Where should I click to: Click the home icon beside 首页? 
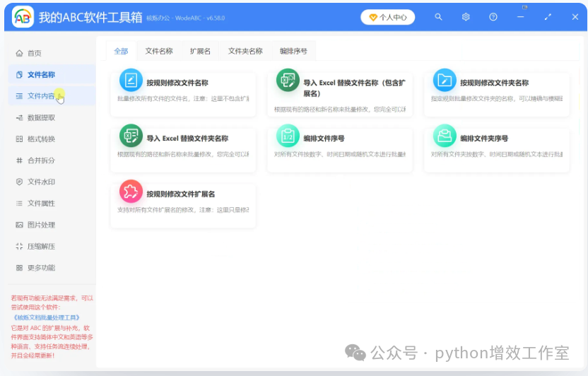pyautogui.click(x=19, y=53)
